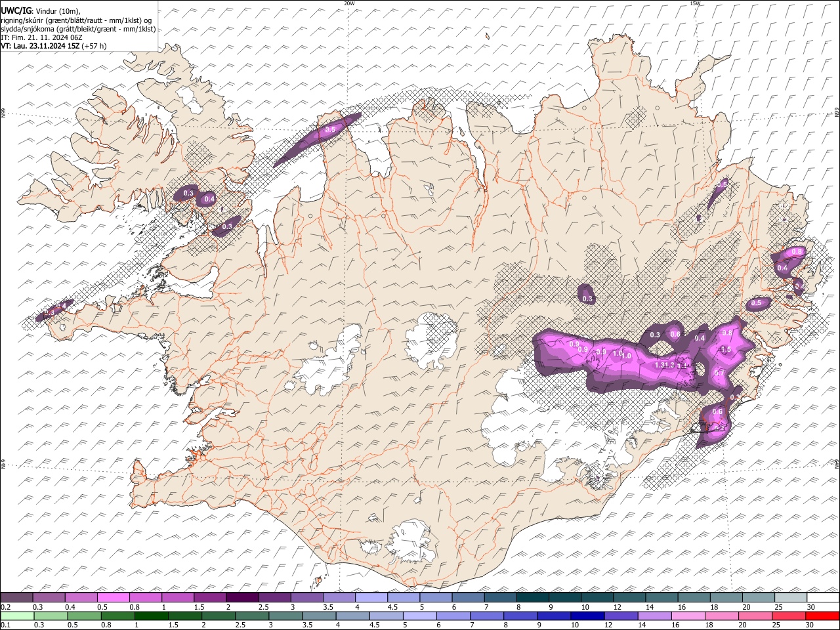Select the VT: Lau. 23.11.2024 15Z (+57 h) line
Image resolution: width=840 pixels, height=630 pixels.
pyautogui.click(x=54, y=46)
